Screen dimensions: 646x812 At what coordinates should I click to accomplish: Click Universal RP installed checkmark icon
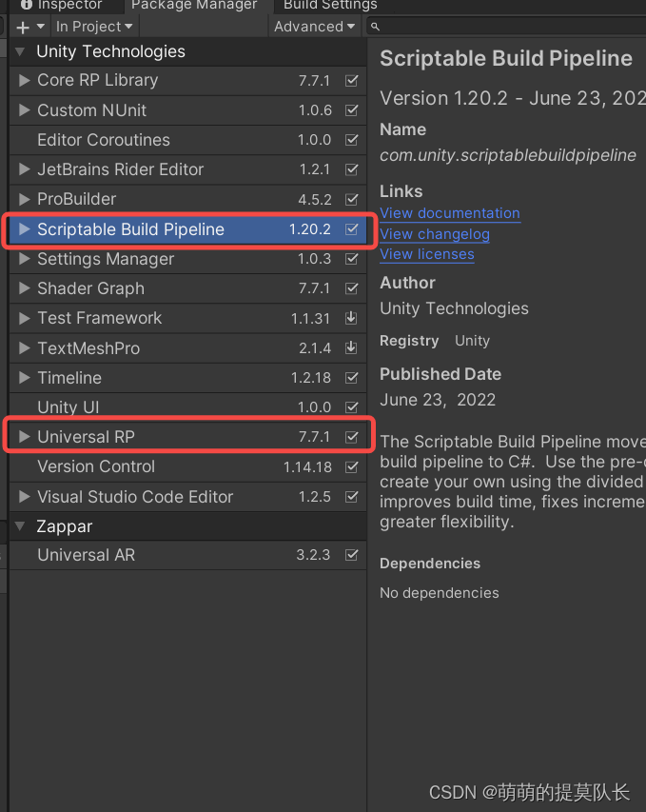[x=351, y=437]
